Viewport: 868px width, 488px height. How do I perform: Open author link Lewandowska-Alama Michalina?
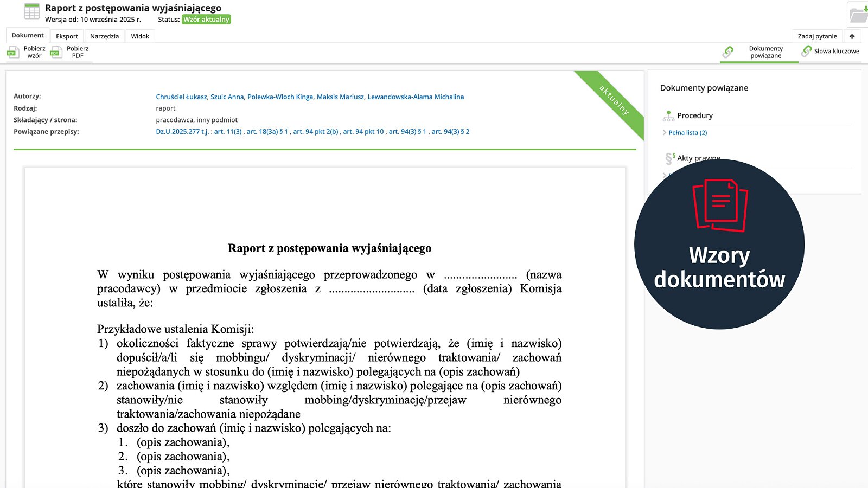pos(416,97)
